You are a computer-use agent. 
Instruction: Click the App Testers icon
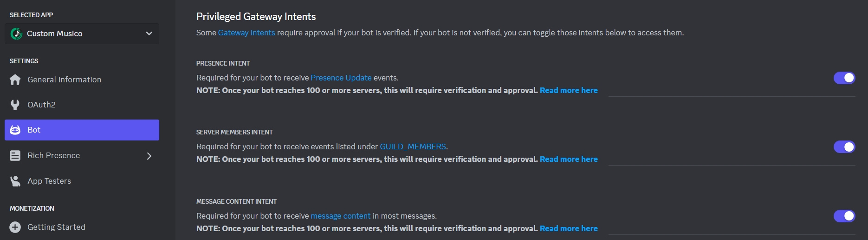pyautogui.click(x=15, y=181)
